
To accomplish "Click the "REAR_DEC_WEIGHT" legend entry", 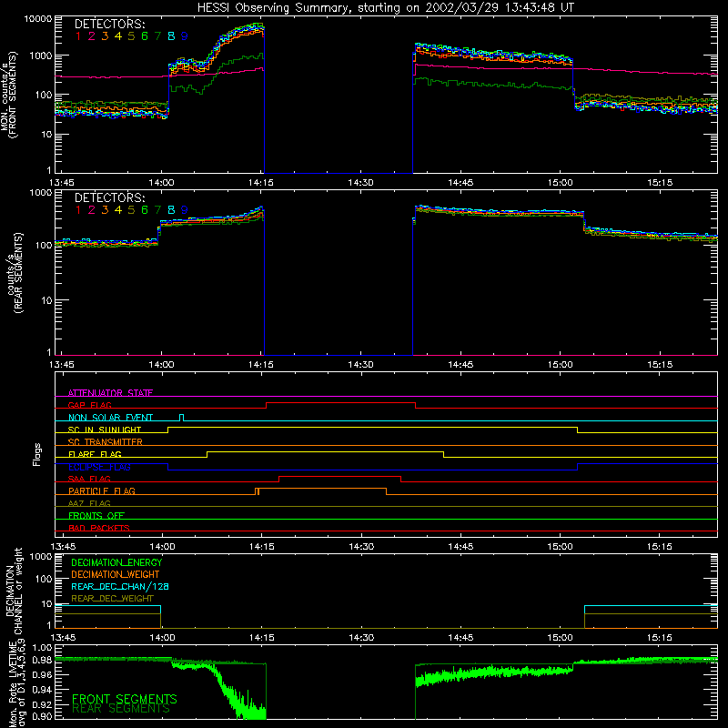I will 112,599.
